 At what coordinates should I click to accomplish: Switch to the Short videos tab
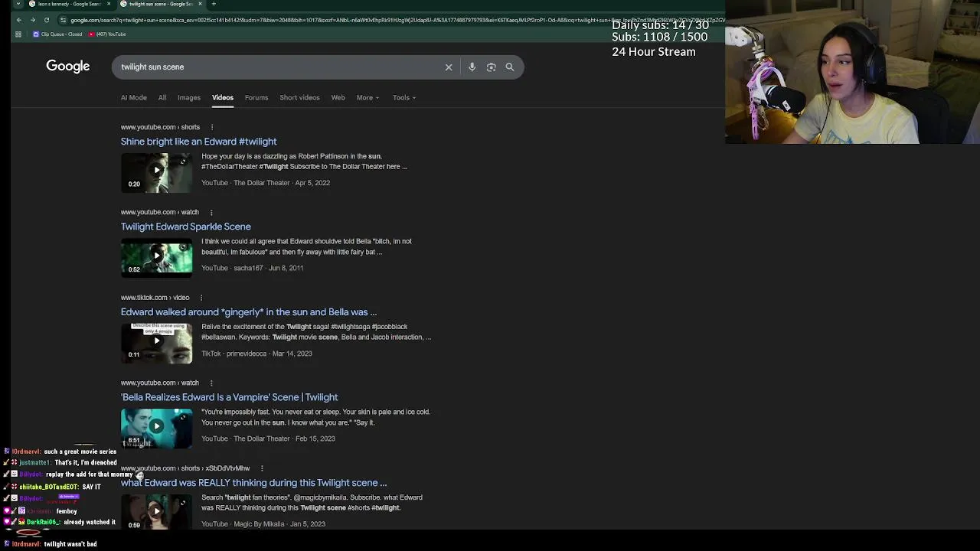tap(299, 98)
